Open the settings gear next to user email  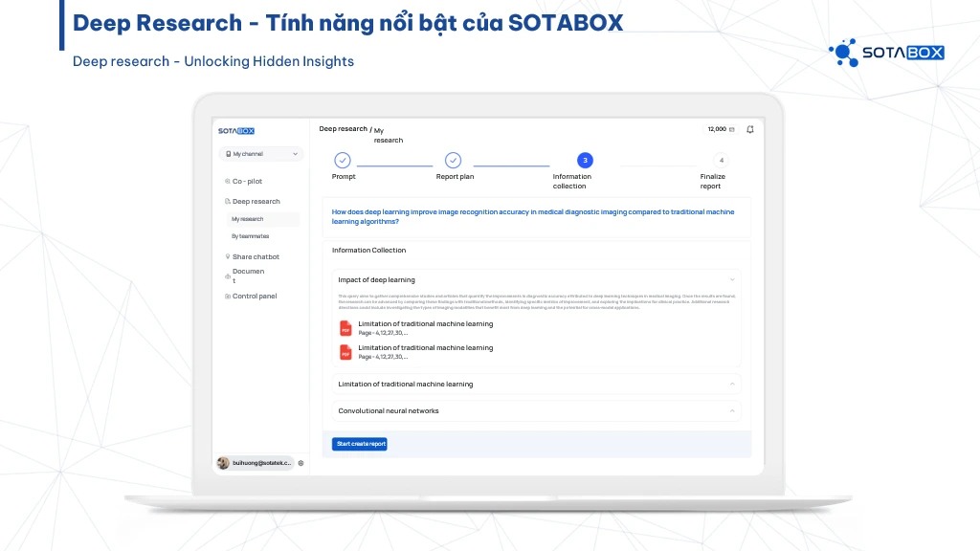[x=301, y=463]
